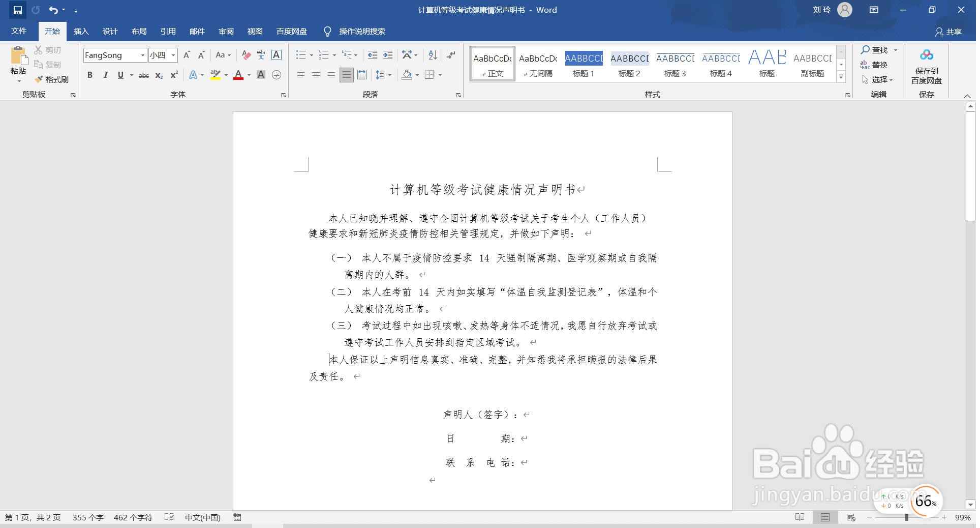Decrease paragraph indent
Image resolution: width=980 pixels, height=528 pixels.
click(x=373, y=55)
